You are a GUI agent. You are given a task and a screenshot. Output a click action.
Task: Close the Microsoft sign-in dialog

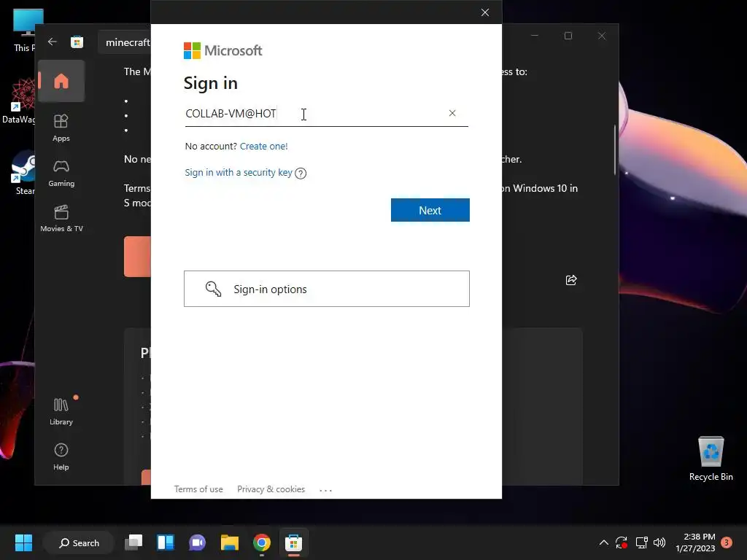pos(485,12)
